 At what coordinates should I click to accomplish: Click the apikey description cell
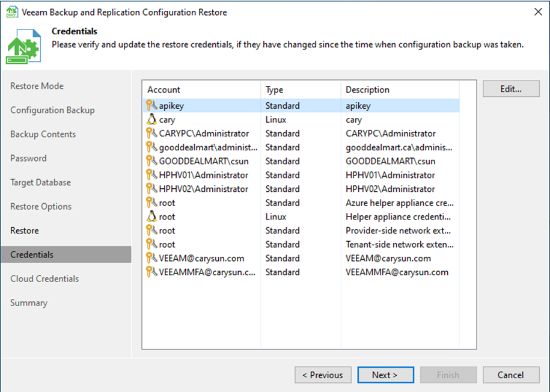[358, 106]
